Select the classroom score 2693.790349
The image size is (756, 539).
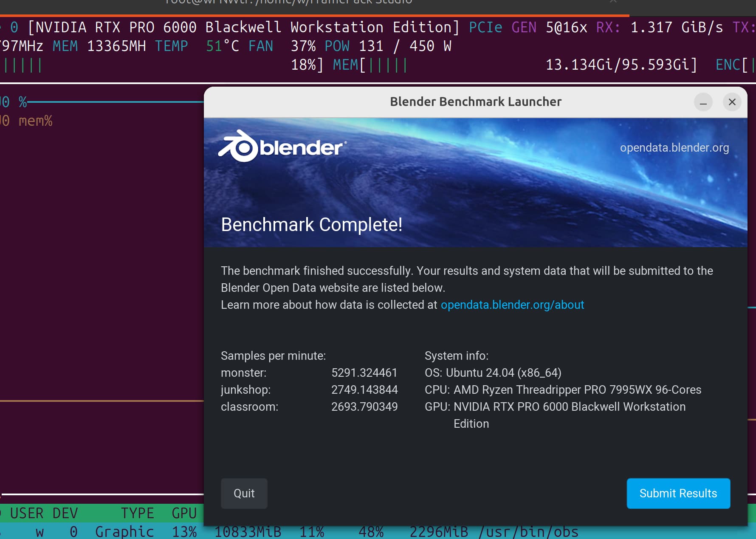(364, 406)
